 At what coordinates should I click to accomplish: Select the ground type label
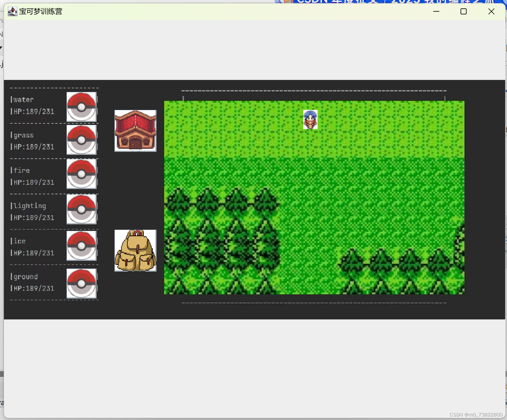(26, 277)
